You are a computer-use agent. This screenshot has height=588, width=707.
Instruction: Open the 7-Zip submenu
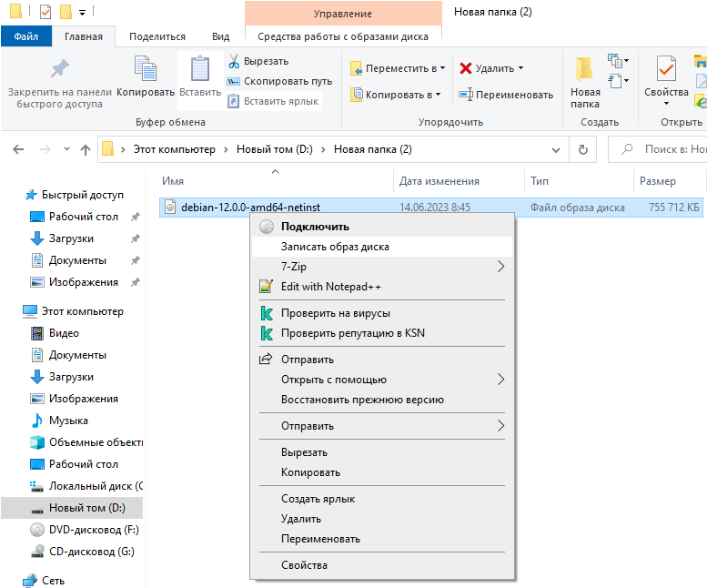point(382,267)
